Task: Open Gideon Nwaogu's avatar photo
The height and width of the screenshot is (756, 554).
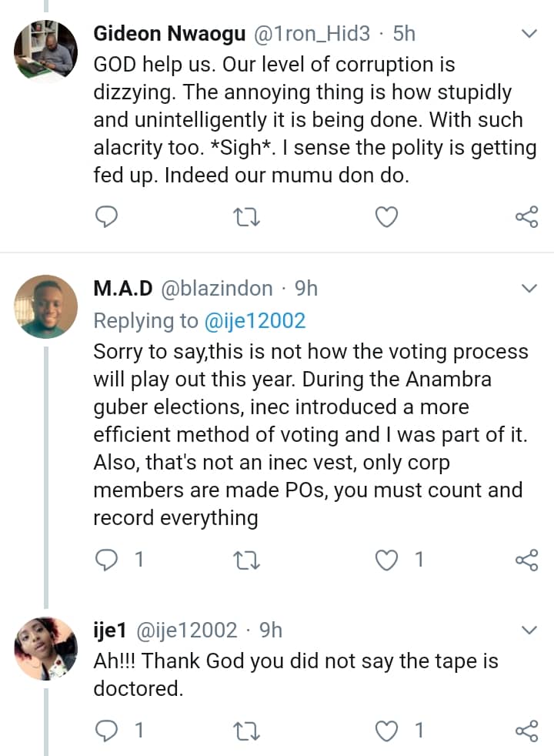Action: coord(46,52)
